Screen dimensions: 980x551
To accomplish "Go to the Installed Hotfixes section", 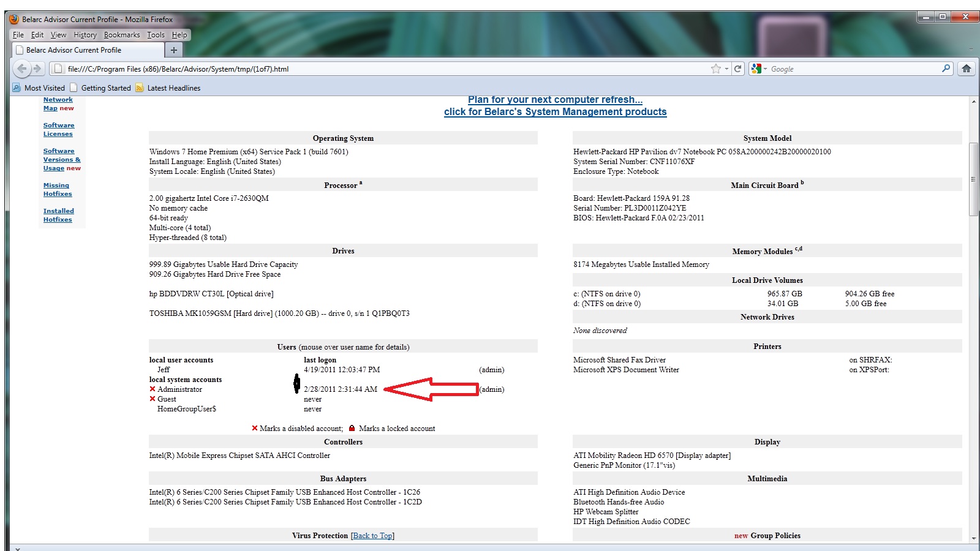I will click(58, 215).
